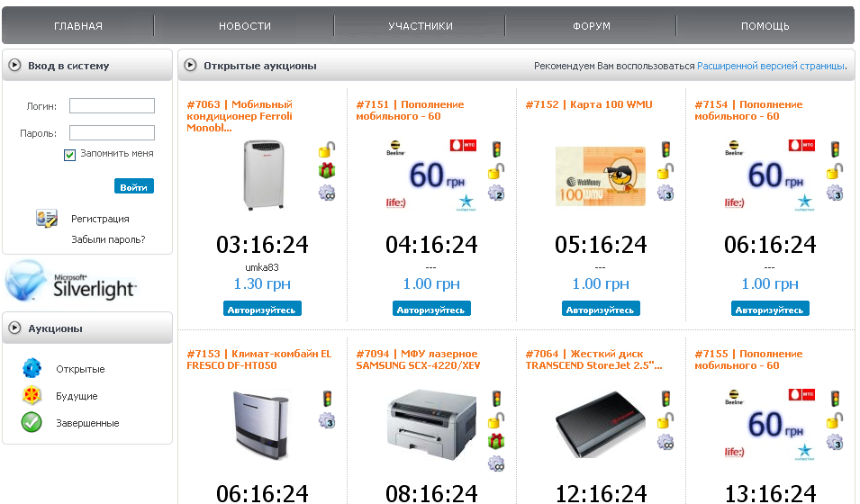Click the traffic light icon in #7152
Screen dimensions: 860x504
[x=665, y=149]
